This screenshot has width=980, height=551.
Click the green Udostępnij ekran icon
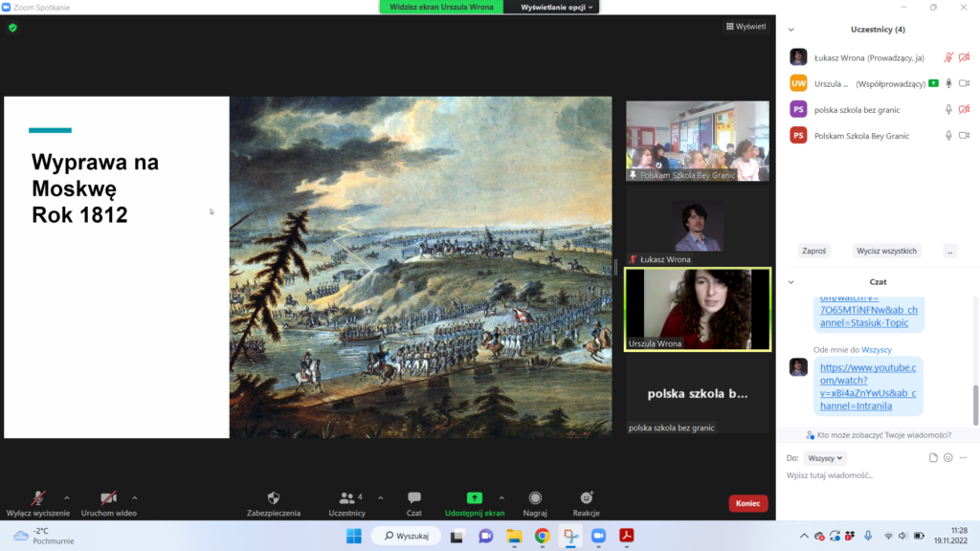474,498
